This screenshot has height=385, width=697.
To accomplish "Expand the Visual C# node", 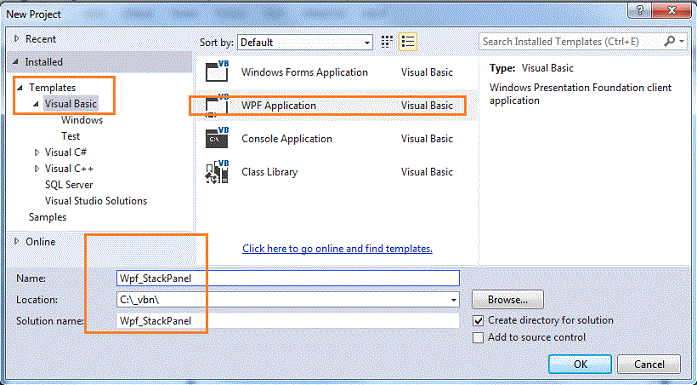I will pyautogui.click(x=37, y=152).
